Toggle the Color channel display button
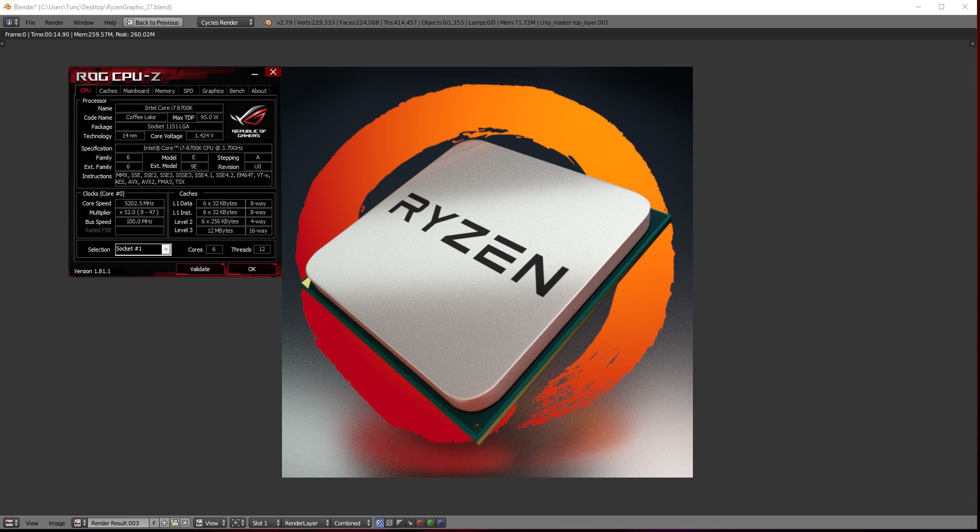The image size is (980, 532). [x=389, y=523]
